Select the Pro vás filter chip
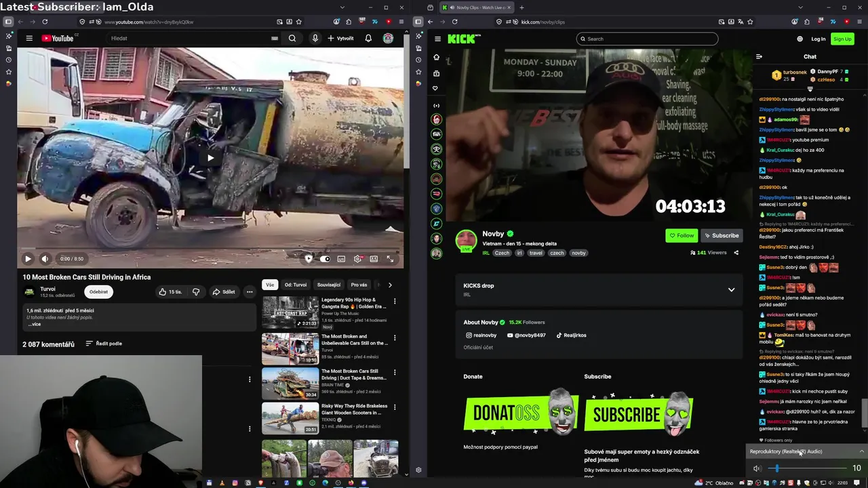This screenshot has width=868, height=488. click(359, 285)
